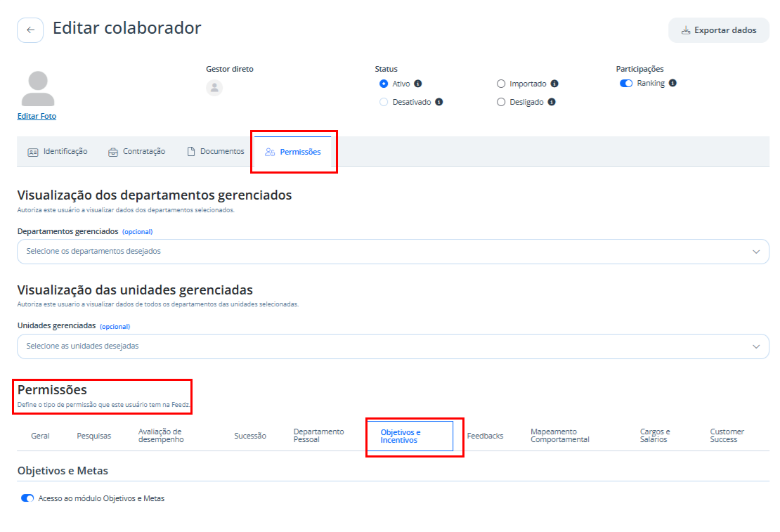Click info icon next to Ranking
780x532 pixels.
672,83
